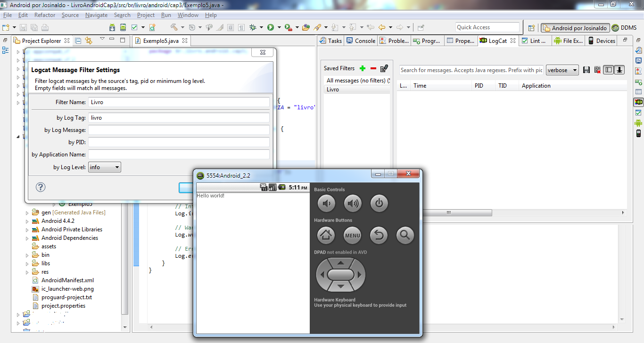Edit the selected logcat filter

[384, 68]
